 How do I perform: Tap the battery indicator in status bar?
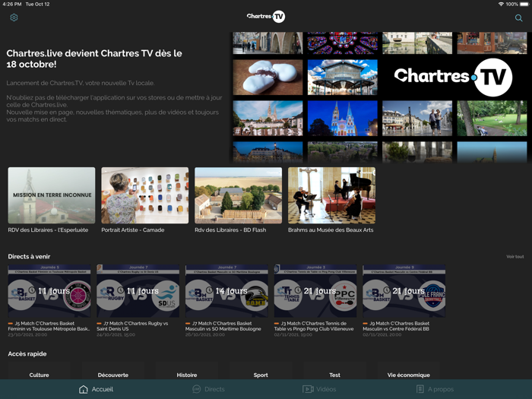[524, 4]
